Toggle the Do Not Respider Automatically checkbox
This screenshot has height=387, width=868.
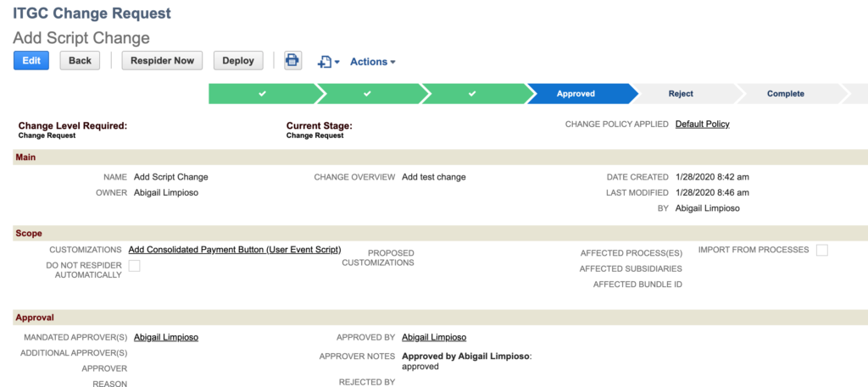click(134, 267)
